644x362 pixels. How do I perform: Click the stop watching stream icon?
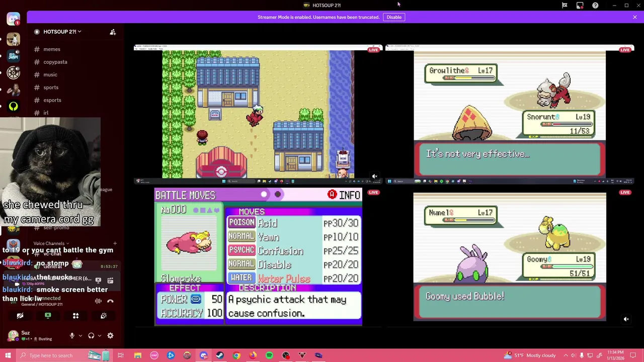coord(98,280)
